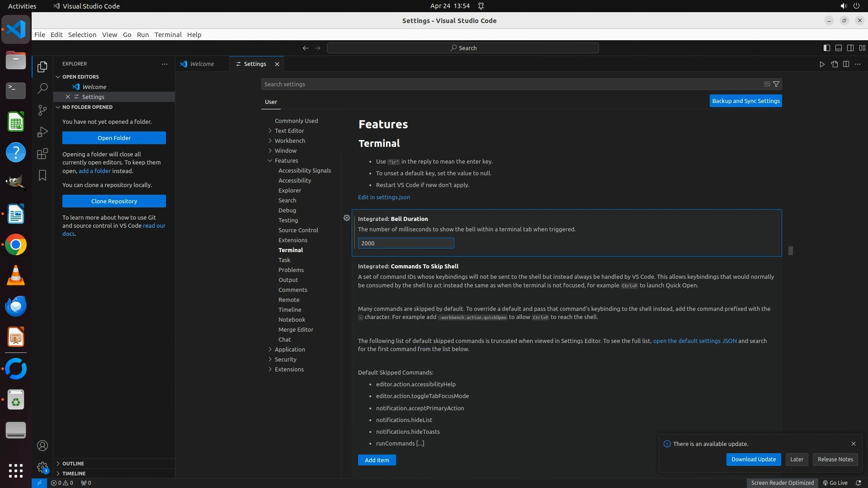The width and height of the screenshot is (868, 488).
Task: Click the Split Editor Right icon
Action: 846,64
